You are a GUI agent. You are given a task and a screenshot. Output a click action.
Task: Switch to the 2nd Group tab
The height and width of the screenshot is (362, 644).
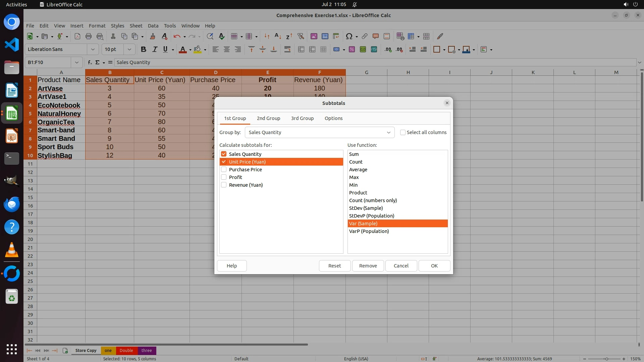coord(268,118)
